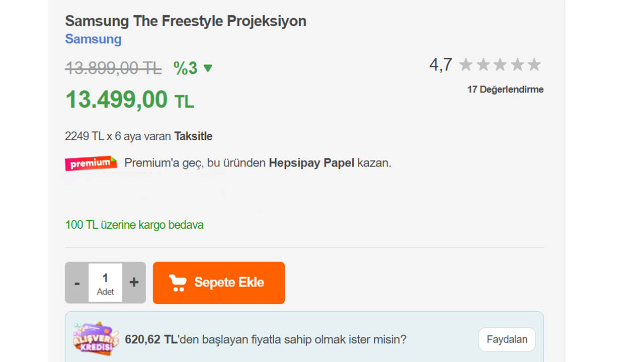
Task: Open the 17 Değerlendirme reviews link
Action: pos(505,89)
